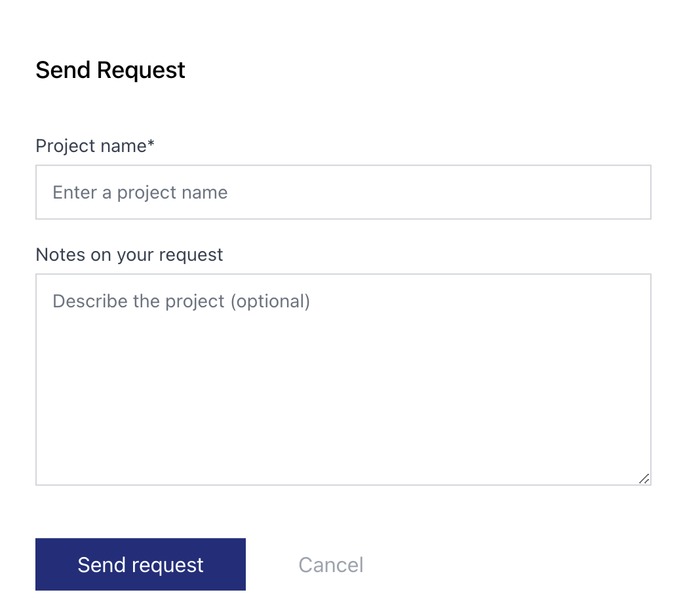Click the "Notes on your request" label
This screenshot has height=616, width=683.
pyautogui.click(x=129, y=254)
